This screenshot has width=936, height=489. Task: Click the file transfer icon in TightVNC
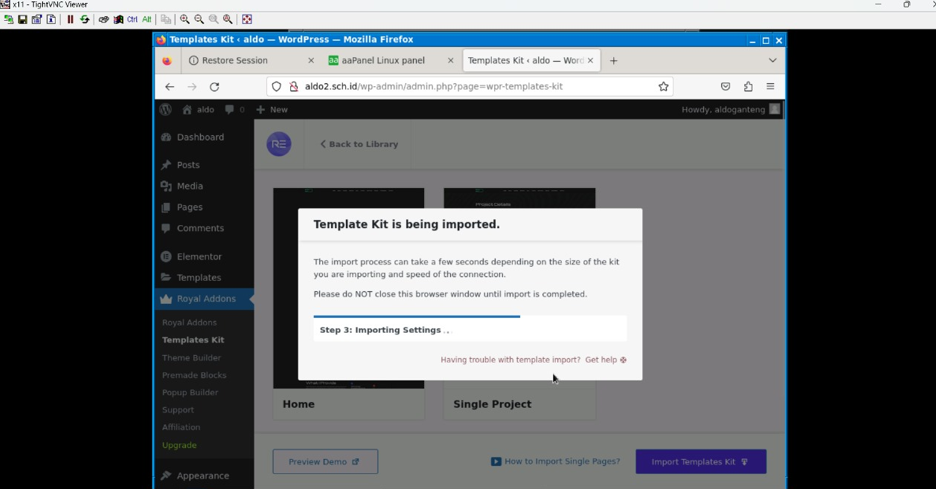pyautogui.click(x=166, y=19)
